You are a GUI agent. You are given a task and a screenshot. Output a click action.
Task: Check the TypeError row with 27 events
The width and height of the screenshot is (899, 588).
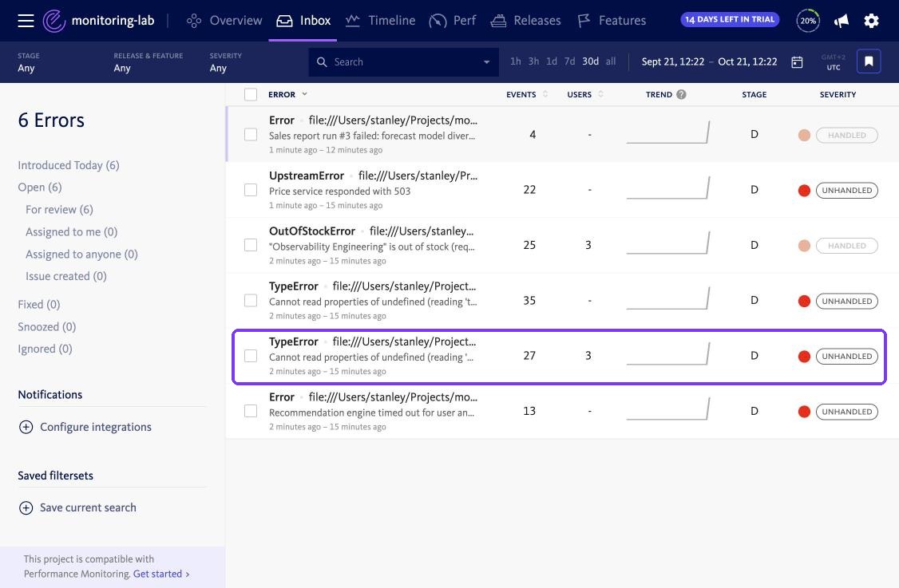(251, 356)
